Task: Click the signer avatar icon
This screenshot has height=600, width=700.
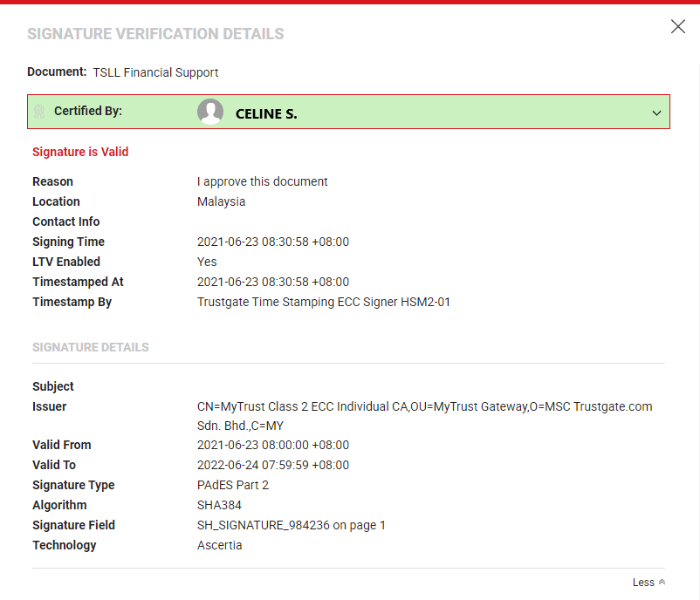Action: pos(210,112)
